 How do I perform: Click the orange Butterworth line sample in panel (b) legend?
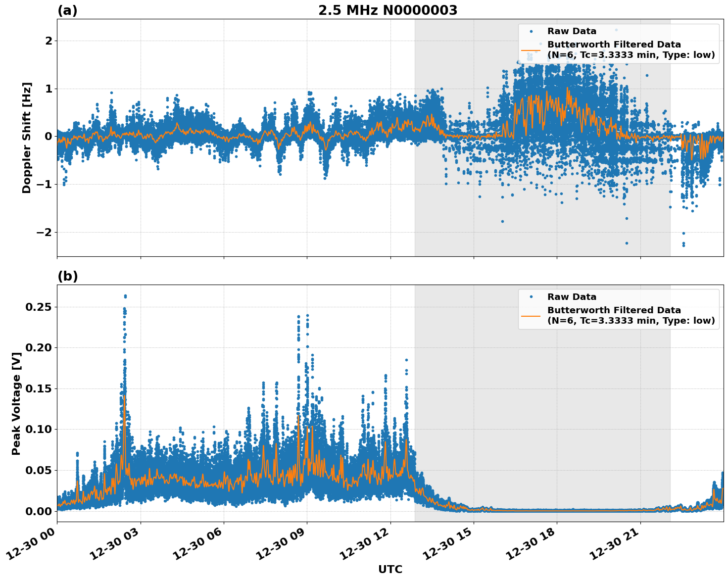coord(531,316)
